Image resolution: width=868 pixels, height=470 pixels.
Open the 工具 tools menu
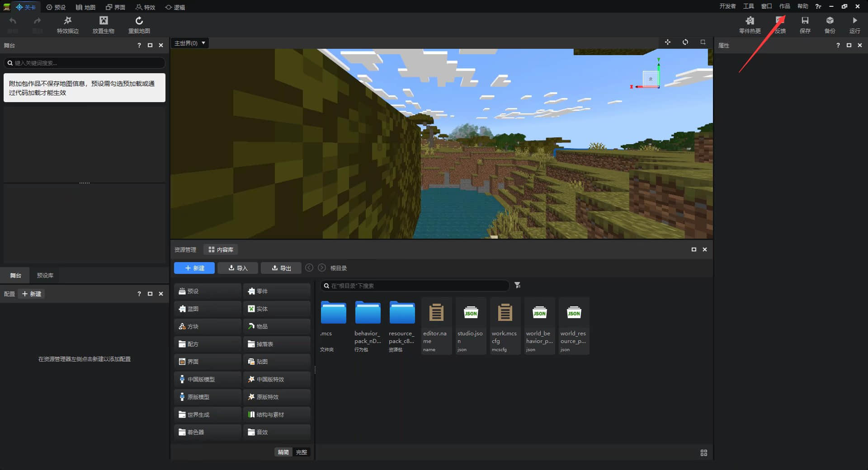[x=749, y=6]
